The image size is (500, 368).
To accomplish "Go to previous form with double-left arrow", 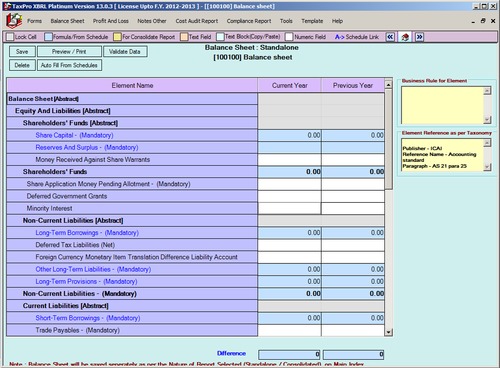I will [390, 37].
